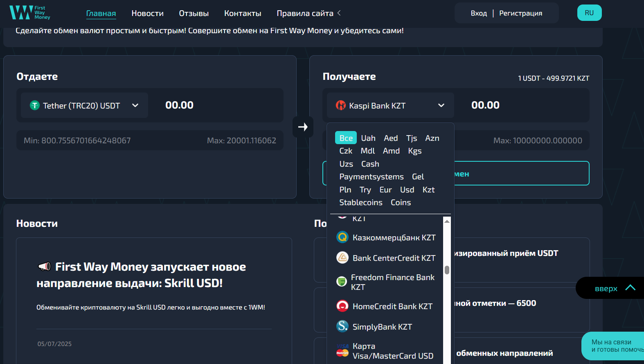Screen dimensions: 644x364
Task: Expand the Правила сайта menu
Action: [308, 13]
